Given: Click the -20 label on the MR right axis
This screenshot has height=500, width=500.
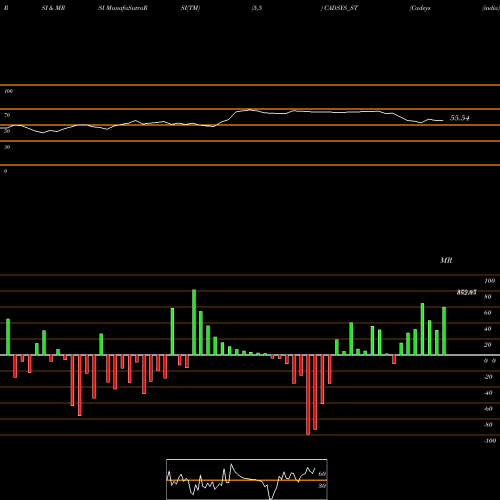Looking at the screenshot, I should (x=488, y=377).
